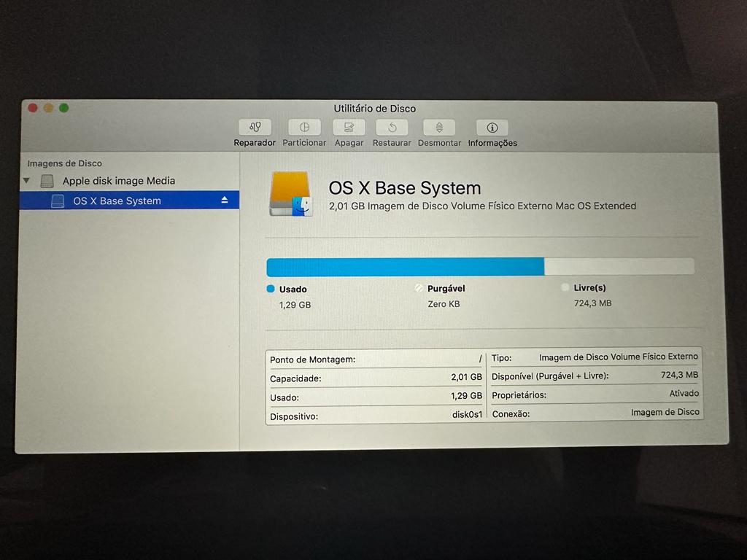Screen dimensions: 747x560
Task: Minimize the window with yellow button
Action: pyautogui.click(x=49, y=108)
